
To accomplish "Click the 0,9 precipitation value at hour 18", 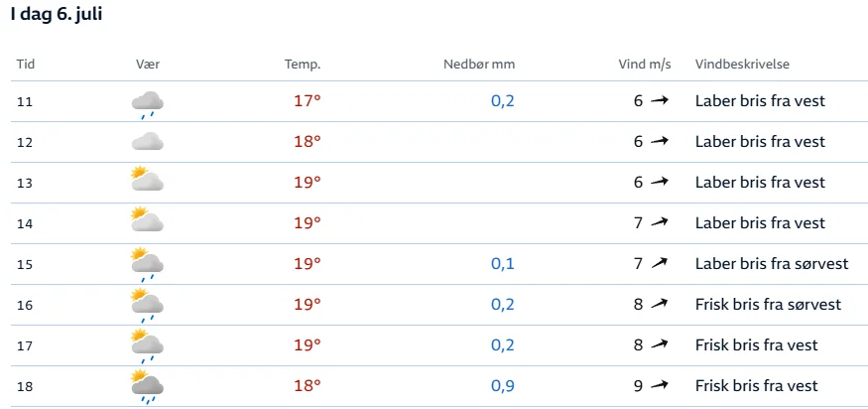I will click(503, 386).
